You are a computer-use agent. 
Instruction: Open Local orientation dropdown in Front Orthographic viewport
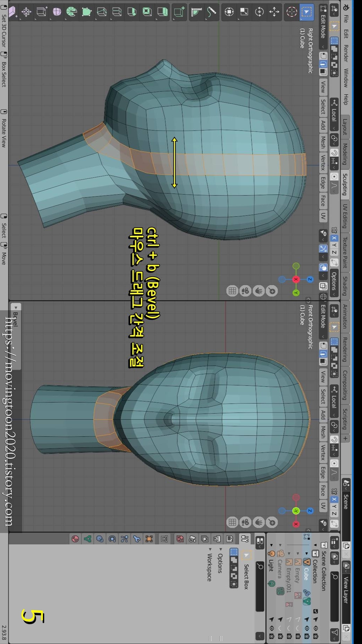[x=334, y=401]
